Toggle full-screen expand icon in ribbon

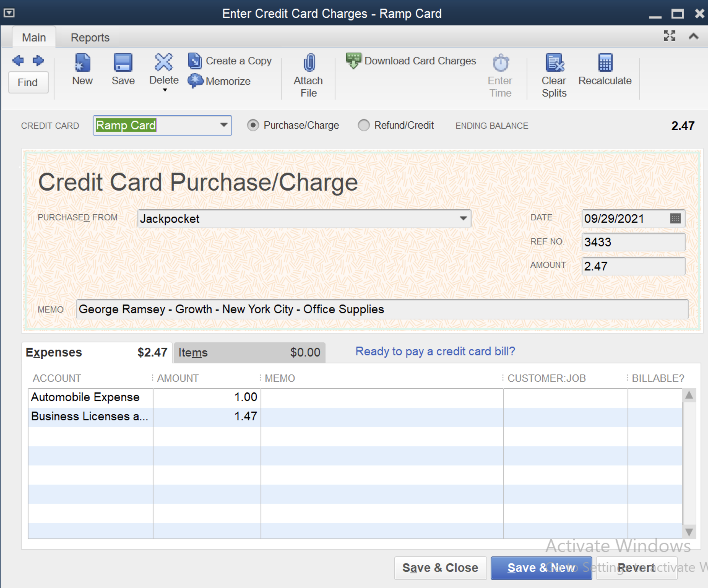click(670, 36)
